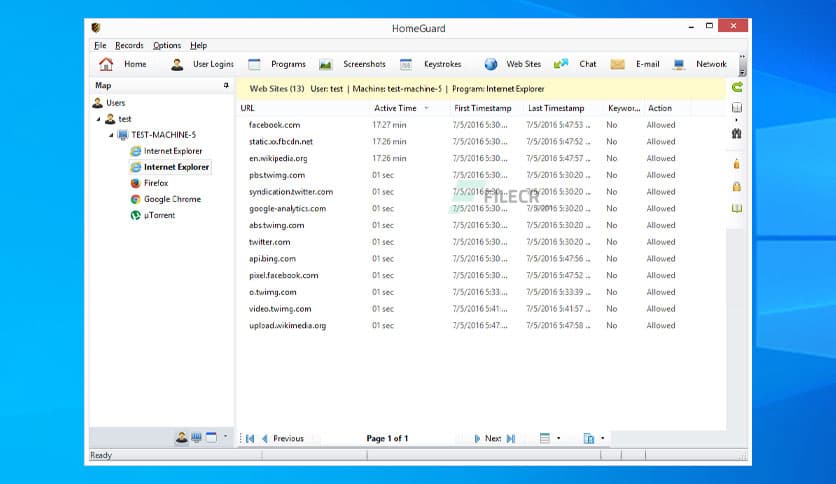The image size is (836, 484).
Task: Select the pbs.twimg.com row
Action: 481,175
